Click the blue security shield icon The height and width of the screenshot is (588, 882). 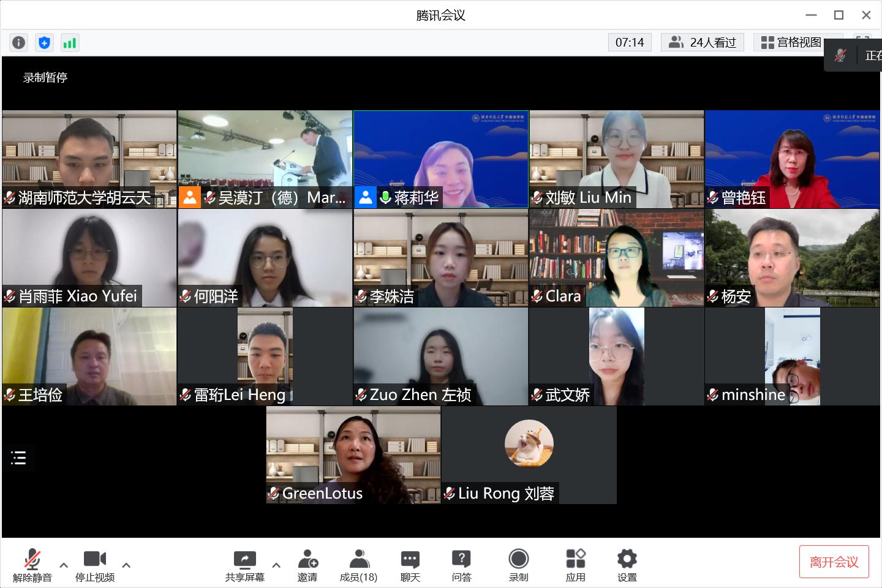click(44, 42)
